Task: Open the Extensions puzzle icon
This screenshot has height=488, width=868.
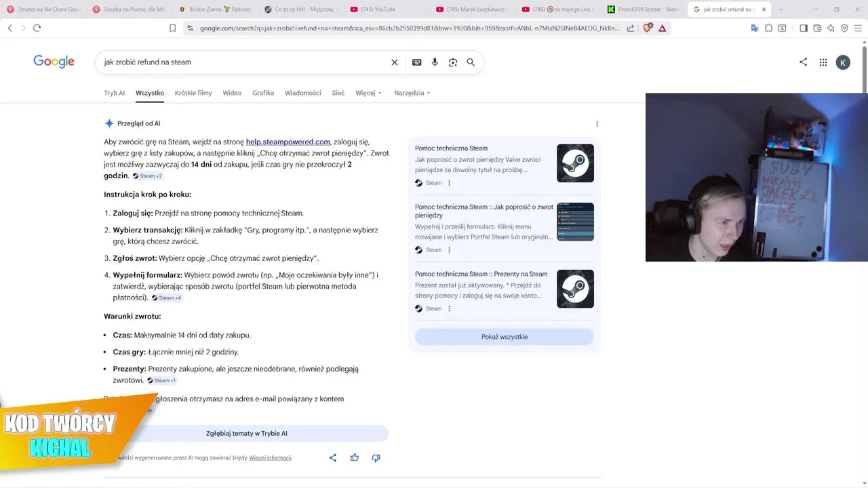Action: [x=768, y=28]
